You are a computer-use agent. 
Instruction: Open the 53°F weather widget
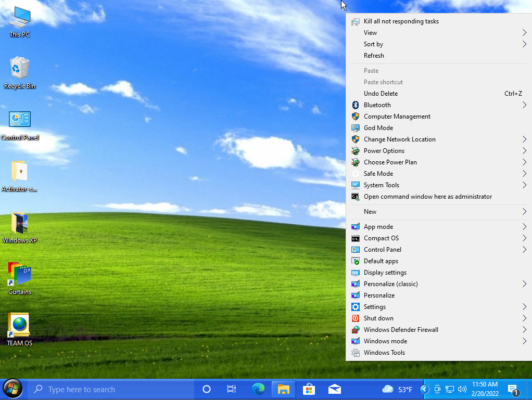click(397, 389)
